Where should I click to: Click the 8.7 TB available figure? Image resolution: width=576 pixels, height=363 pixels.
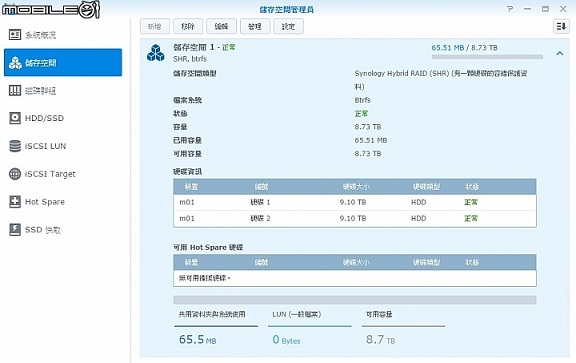click(381, 339)
